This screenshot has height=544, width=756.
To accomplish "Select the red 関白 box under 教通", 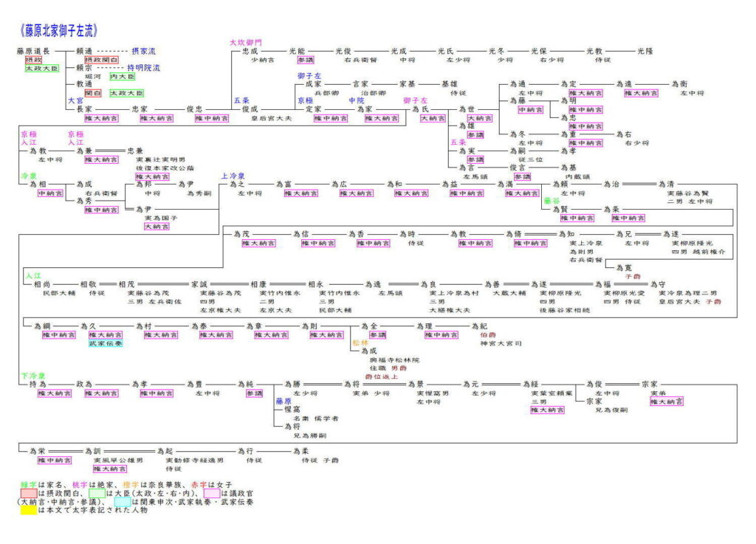I will 93,93.
